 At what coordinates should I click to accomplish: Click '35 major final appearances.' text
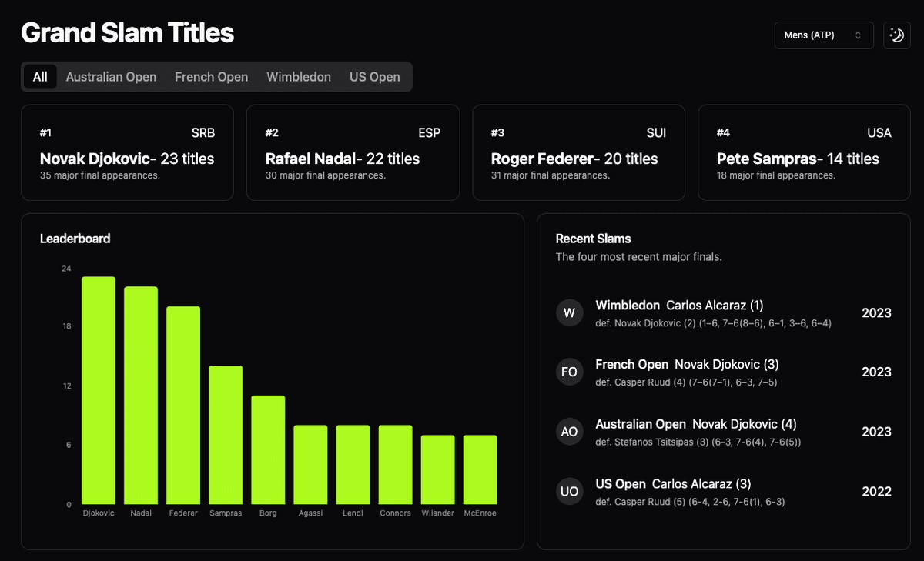(x=100, y=175)
